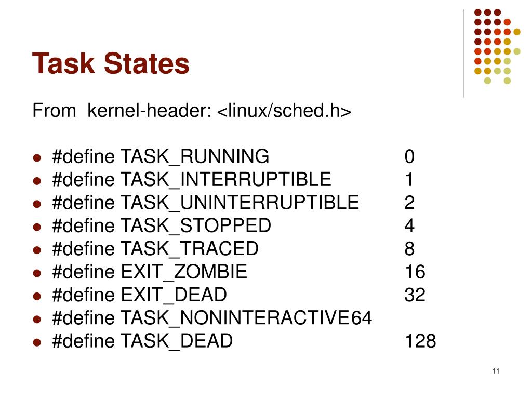Select the TASK_INTERRUPTIBLE define text

(x=192, y=179)
